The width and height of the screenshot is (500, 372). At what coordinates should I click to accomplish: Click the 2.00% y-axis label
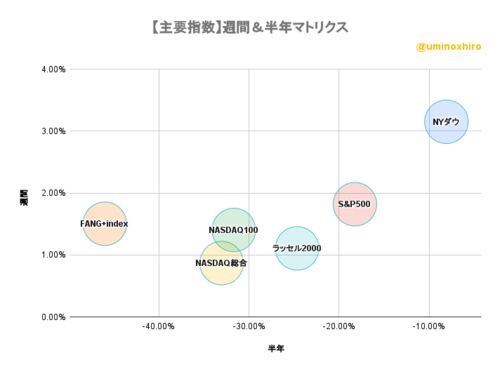click(53, 193)
